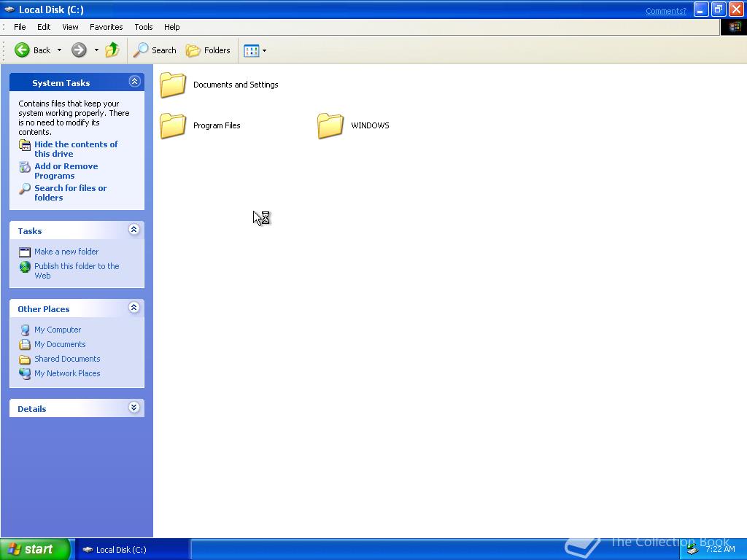Click Search for files or folders link

pyautogui.click(x=71, y=192)
